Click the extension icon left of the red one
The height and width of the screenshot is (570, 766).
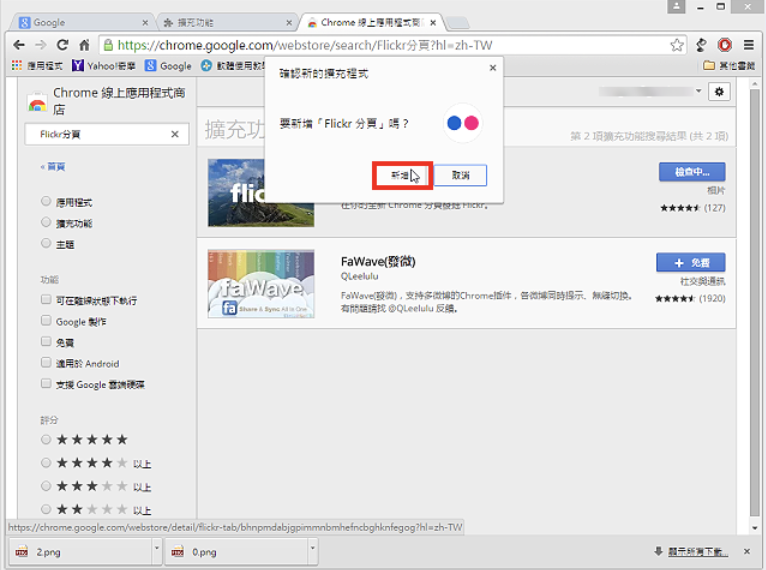click(x=702, y=45)
